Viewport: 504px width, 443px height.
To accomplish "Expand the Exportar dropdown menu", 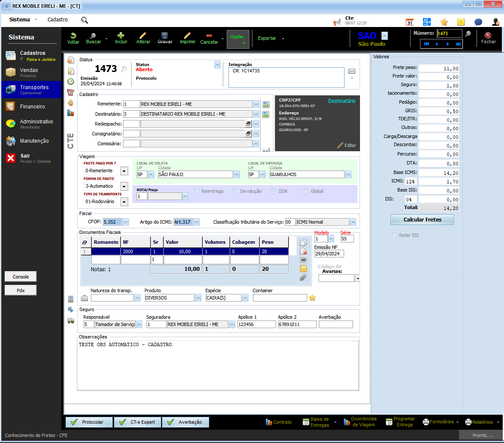I will tap(283, 39).
